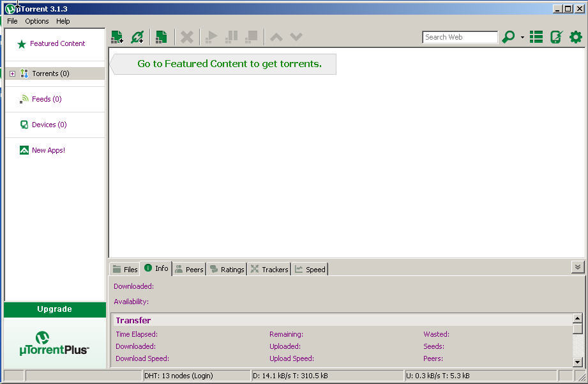This screenshot has height=384, width=588.
Task: Click the RSS Downloader list icon
Action: click(536, 36)
